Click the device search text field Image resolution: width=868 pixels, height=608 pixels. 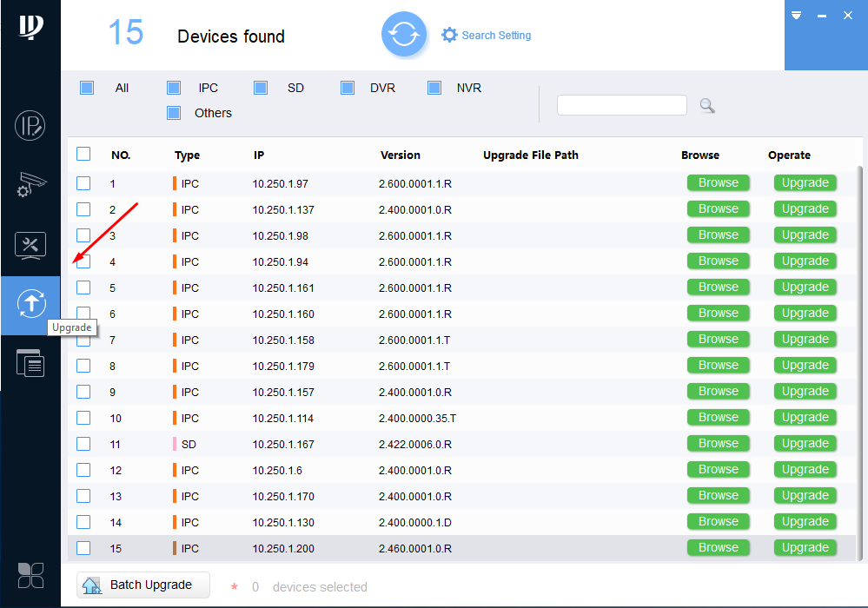pos(621,105)
